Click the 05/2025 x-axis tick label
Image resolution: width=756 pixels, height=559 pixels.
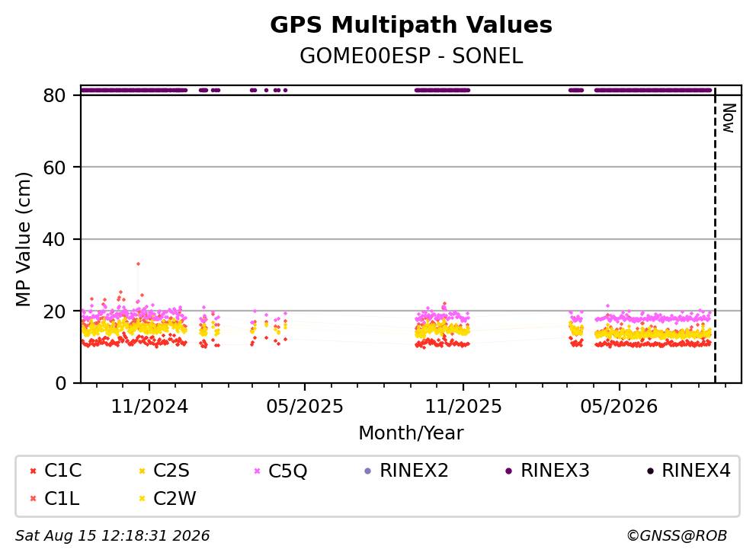pos(305,407)
